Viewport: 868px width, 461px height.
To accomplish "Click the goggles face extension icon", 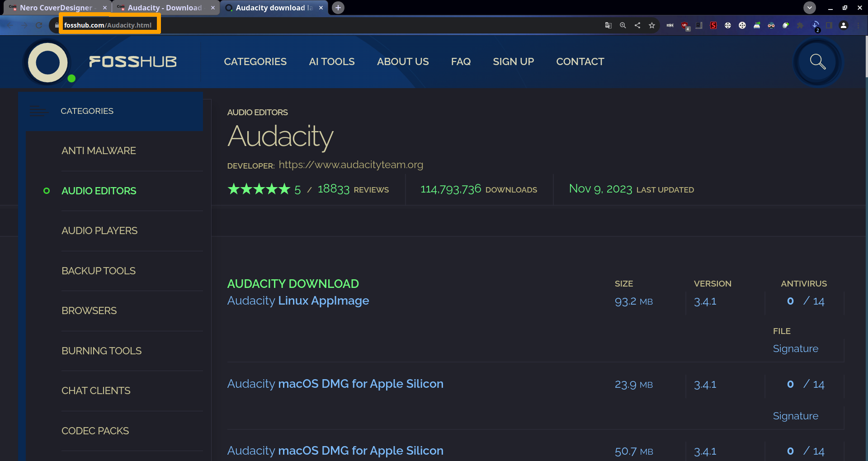I will pos(771,25).
